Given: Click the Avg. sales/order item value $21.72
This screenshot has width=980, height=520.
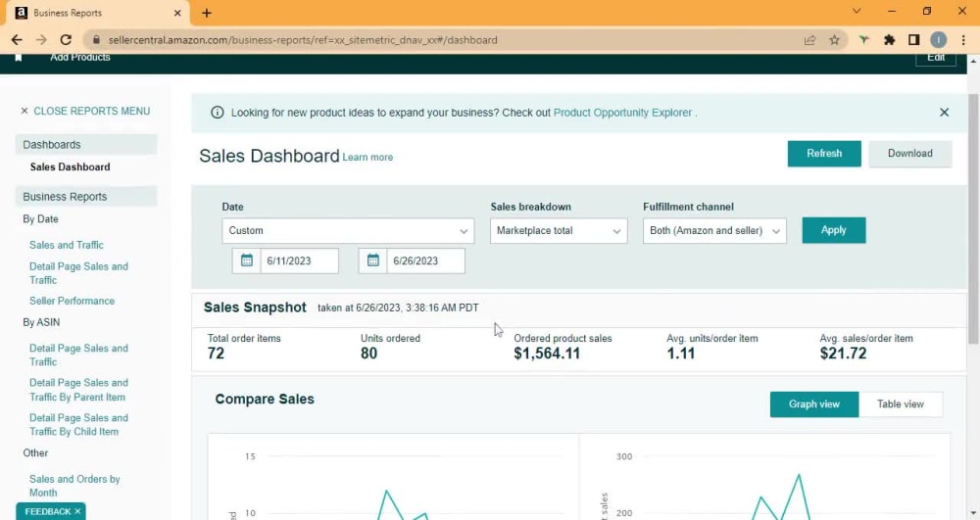Looking at the screenshot, I should pos(843,354).
